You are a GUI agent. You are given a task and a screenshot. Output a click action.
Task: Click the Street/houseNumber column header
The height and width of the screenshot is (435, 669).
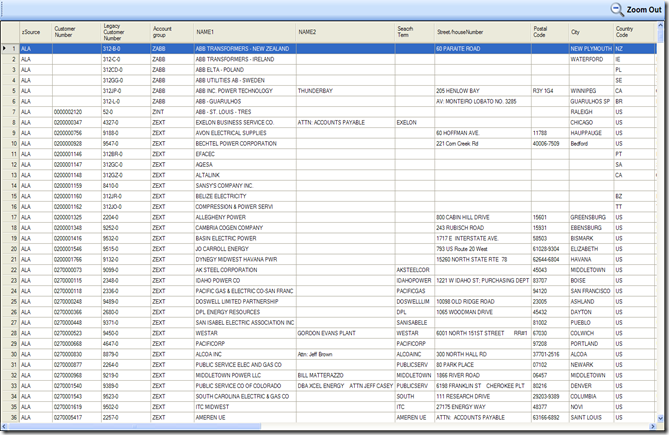click(483, 32)
